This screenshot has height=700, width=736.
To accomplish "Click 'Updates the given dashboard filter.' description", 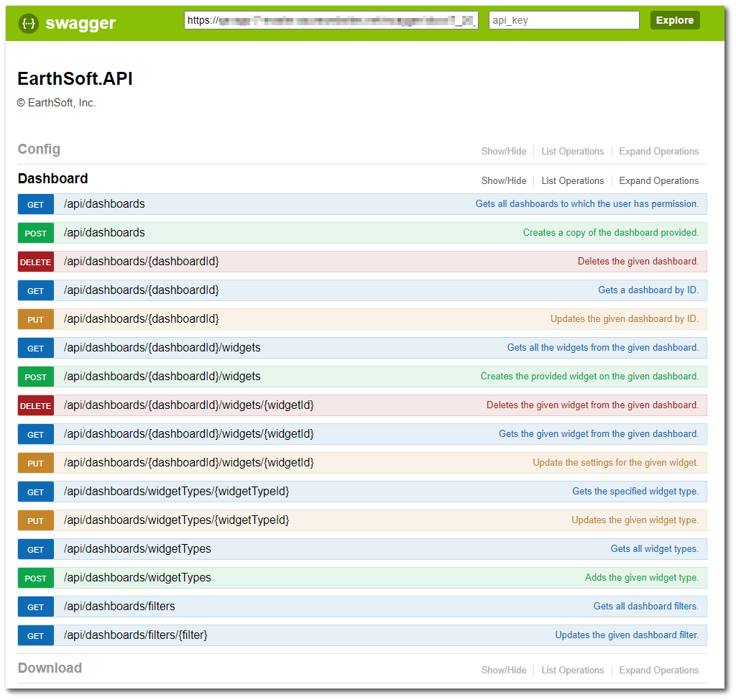I will coord(627,635).
